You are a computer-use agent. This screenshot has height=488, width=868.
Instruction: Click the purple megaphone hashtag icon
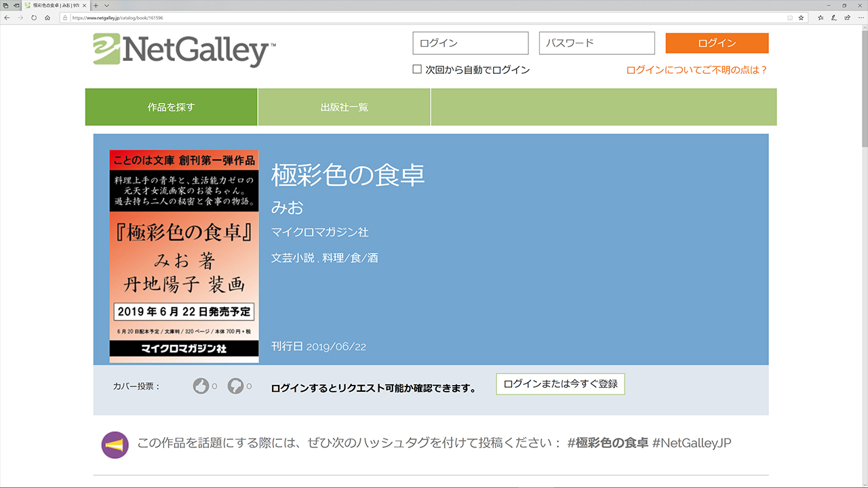[115, 445]
